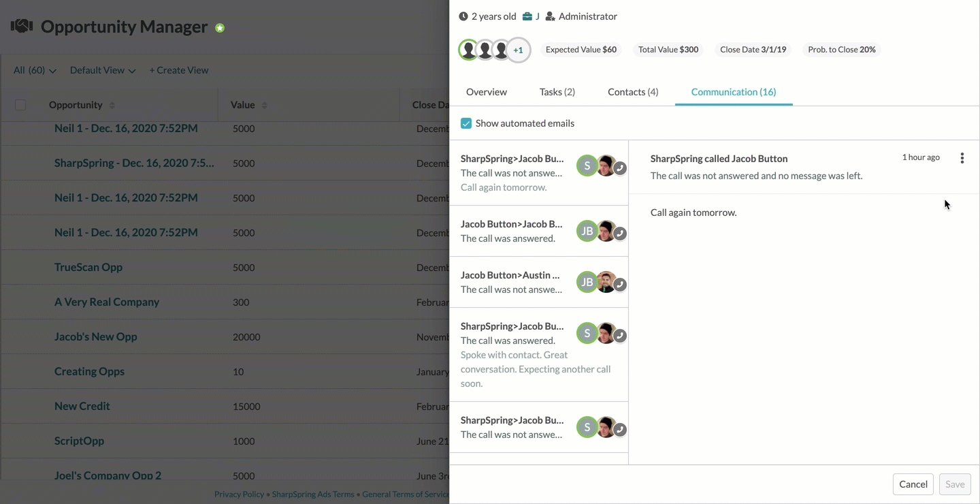Switch to the Overview tab
Screen dimensions: 980x504
tap(487, 92)
